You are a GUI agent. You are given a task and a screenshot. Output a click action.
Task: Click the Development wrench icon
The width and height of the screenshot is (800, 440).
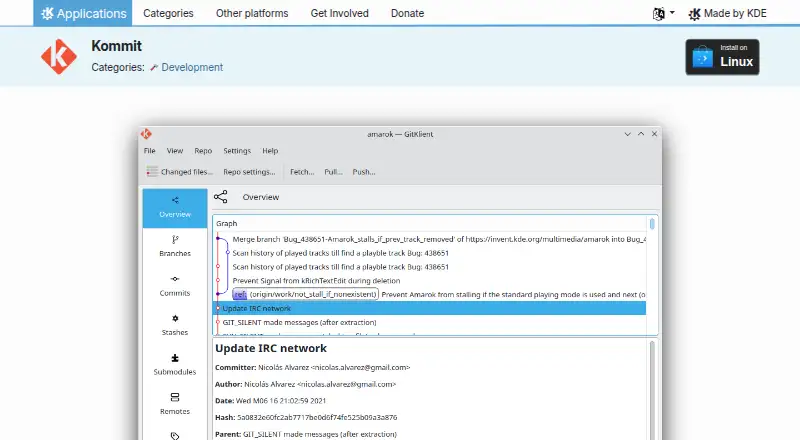pos(154,67)
